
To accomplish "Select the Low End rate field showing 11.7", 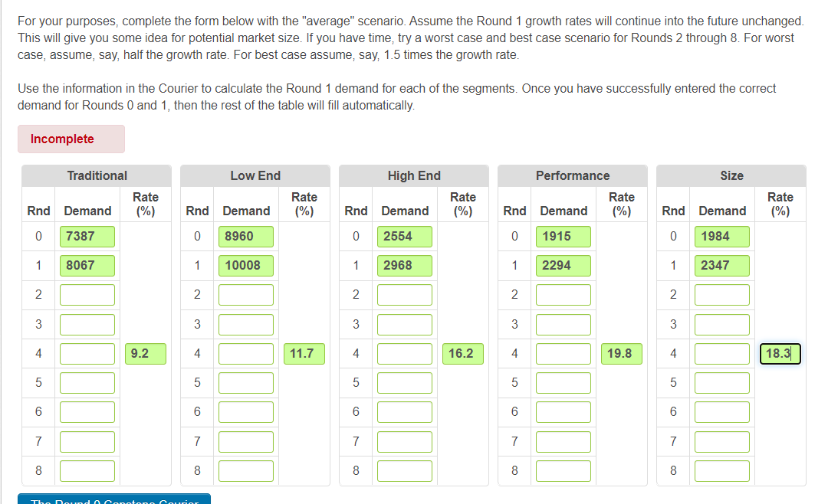I will pos(304,353).
